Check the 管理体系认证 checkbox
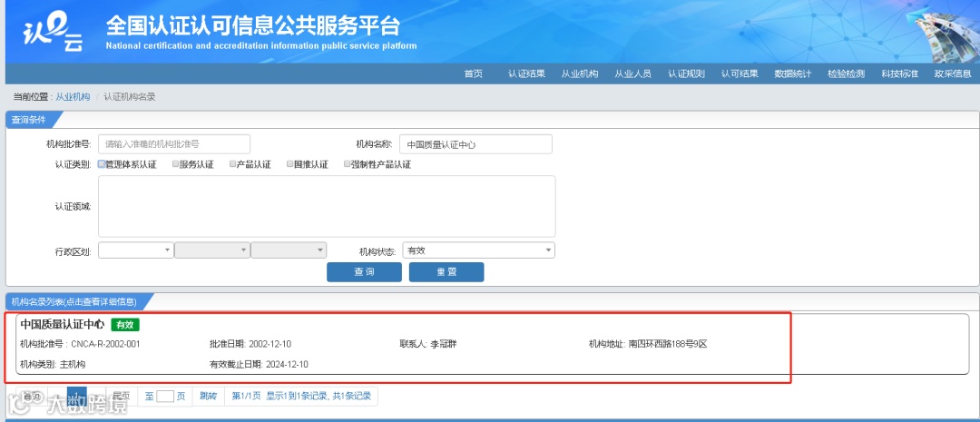This screenshot has width=980, height=422. click(102, 164)
